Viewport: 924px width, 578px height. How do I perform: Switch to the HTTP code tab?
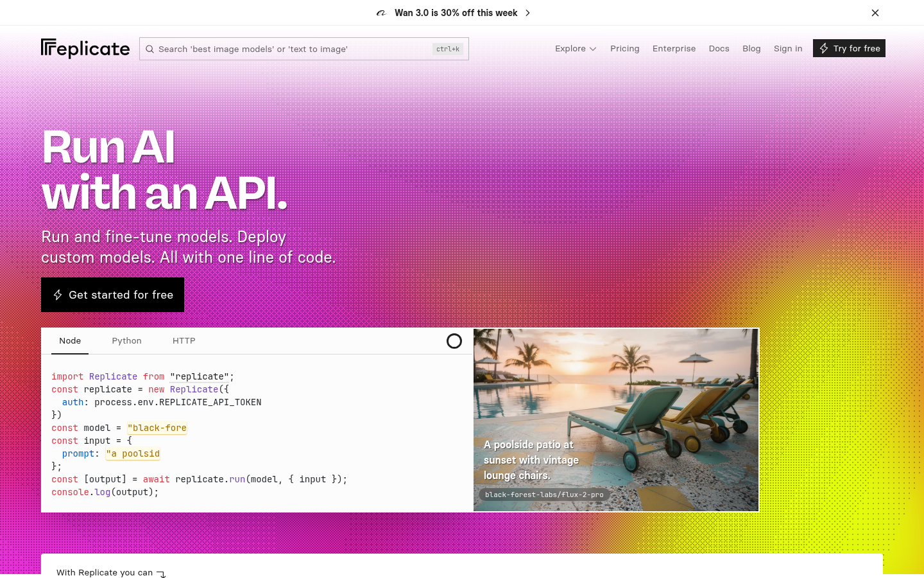pos(184,341)
